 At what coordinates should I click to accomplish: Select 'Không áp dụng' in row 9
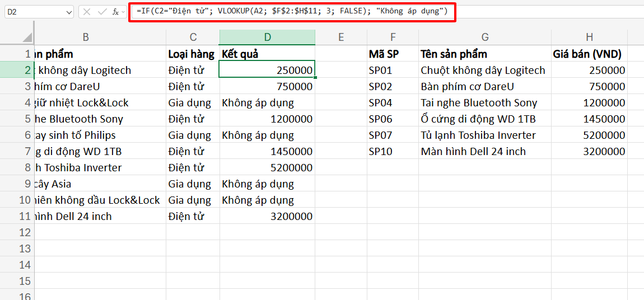[x=267, y=184]
